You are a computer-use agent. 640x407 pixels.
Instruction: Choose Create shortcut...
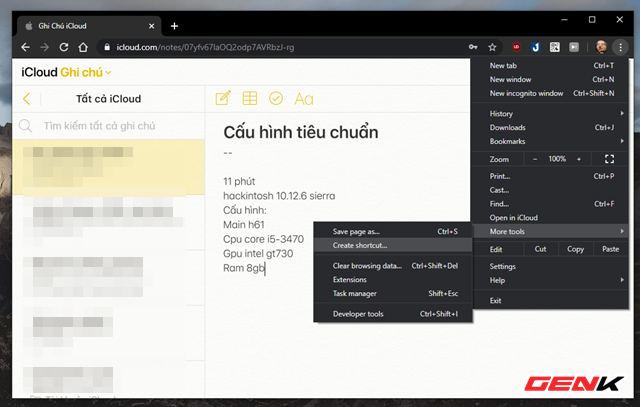coord(393,245)
